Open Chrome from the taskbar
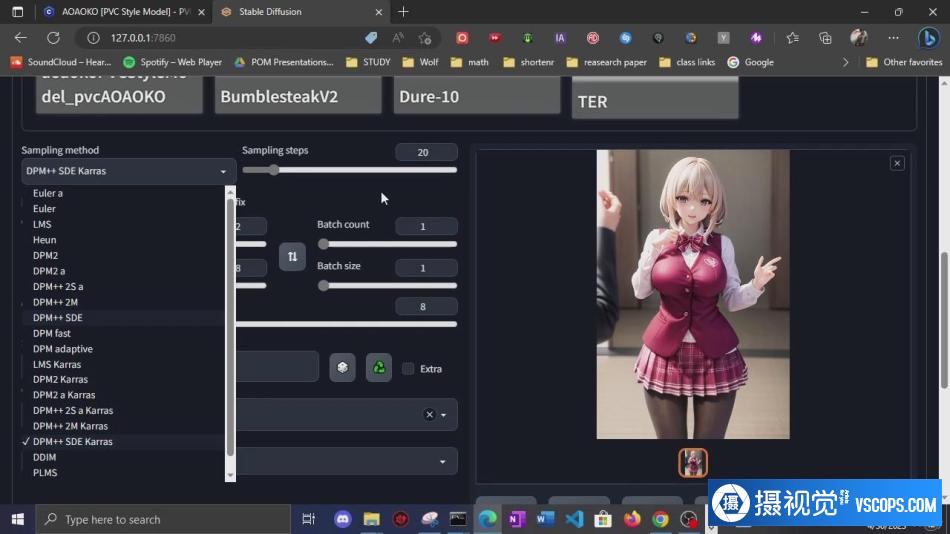 (x=660, y=519)
